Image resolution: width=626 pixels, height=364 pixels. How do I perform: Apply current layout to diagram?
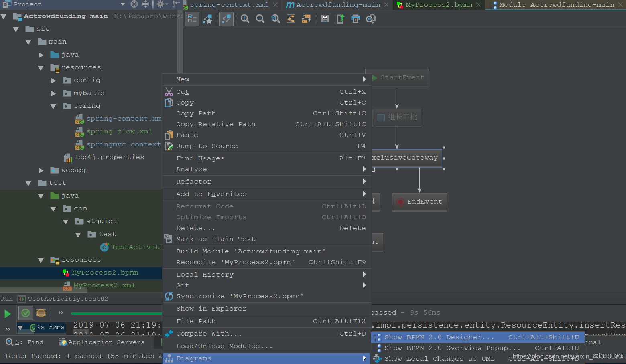click(x=306, y=19)
